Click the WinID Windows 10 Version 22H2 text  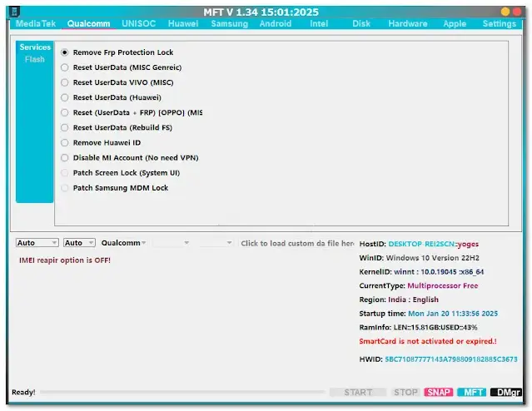pyautogui.click(x=420, y=258)
